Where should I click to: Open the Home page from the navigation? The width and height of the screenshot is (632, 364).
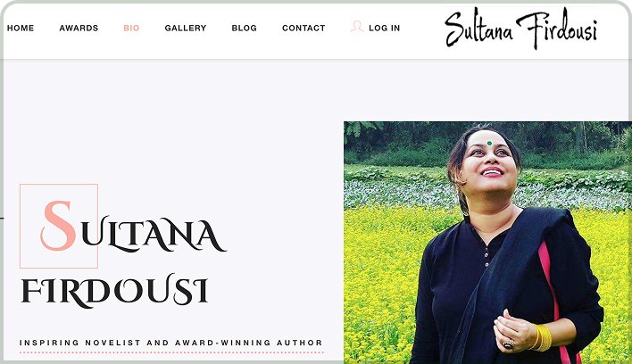click(x=21, y=29)
